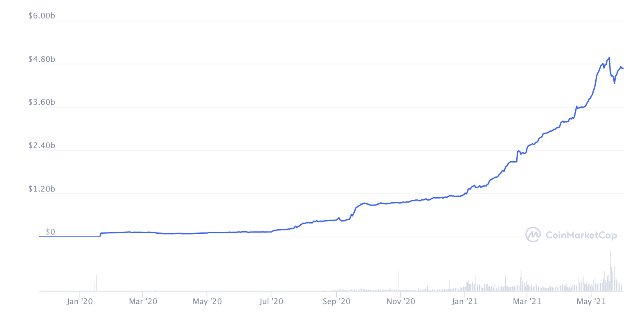Select the $3.60b axis label
644x316 pixels.
point(42,102)
